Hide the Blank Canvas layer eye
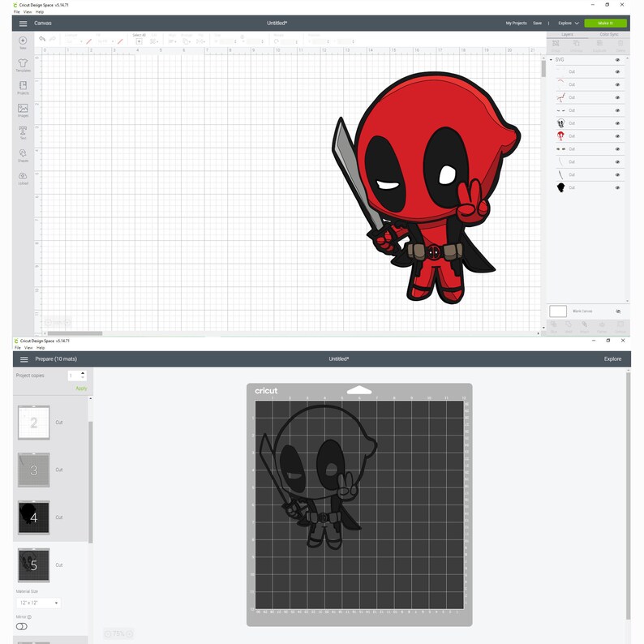Screen dimensions: 644x644 [x=618, y=311]
